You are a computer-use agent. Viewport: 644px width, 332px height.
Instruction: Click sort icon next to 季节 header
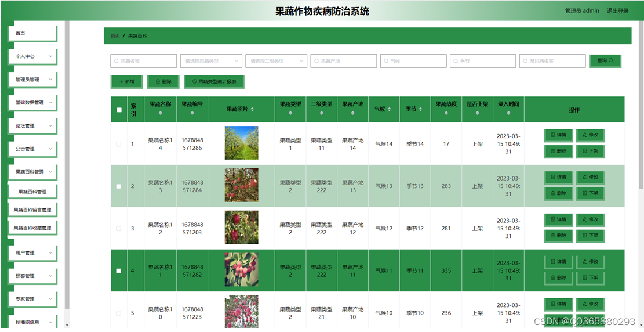click(x=420, y=110)
